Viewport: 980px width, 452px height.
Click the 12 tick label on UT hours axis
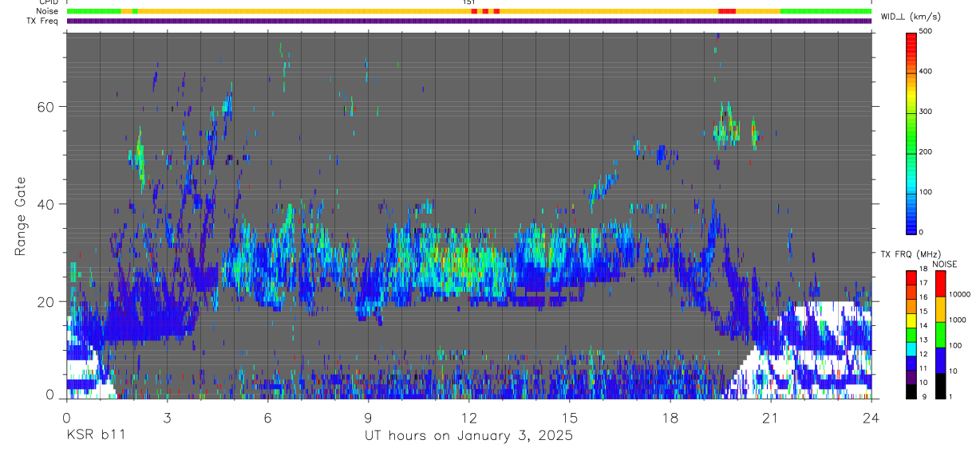[469, 417]
